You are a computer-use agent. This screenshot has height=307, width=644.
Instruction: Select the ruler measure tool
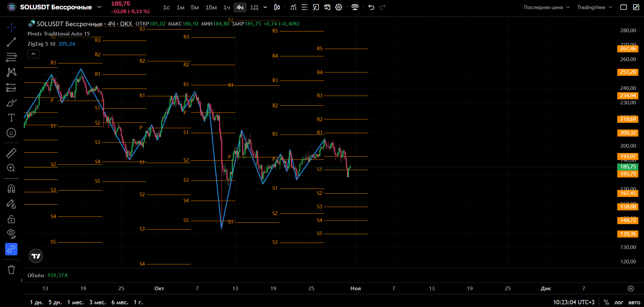click(11, 153)
